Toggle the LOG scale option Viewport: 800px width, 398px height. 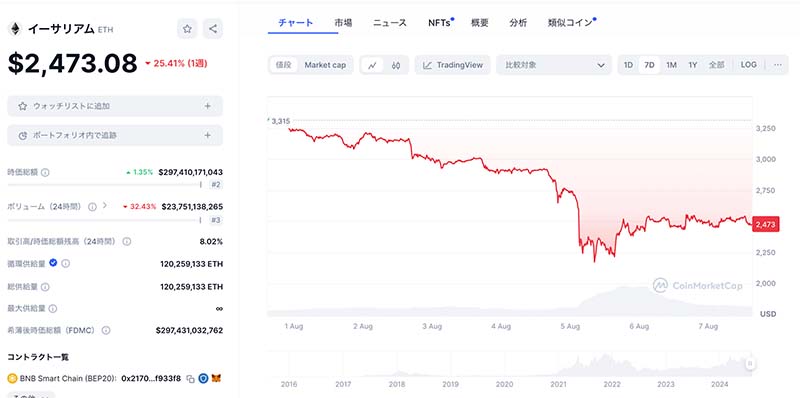coord(748,65)
